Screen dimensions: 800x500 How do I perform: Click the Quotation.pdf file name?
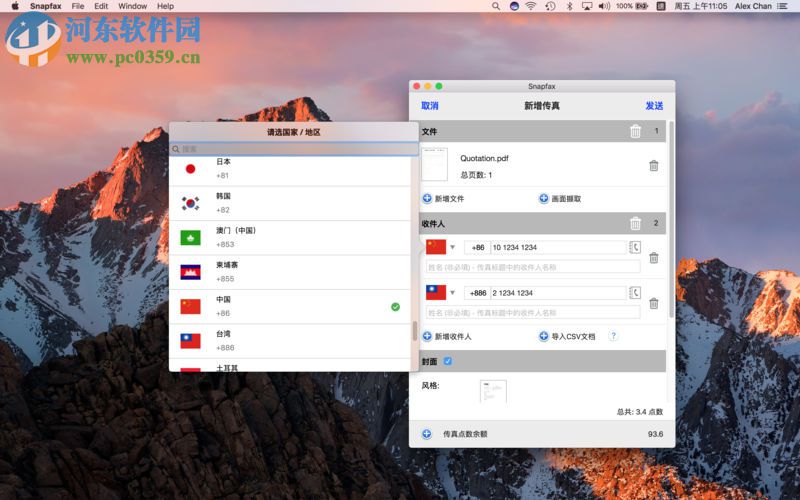click(x=484, y=158)
